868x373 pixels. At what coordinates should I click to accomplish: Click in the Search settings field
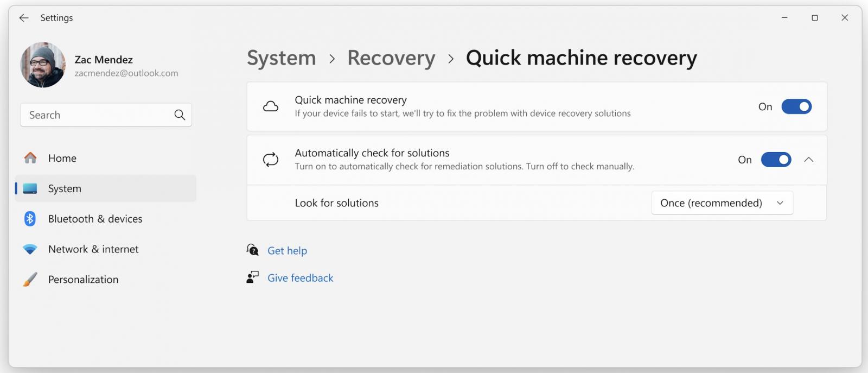point(98,115)
